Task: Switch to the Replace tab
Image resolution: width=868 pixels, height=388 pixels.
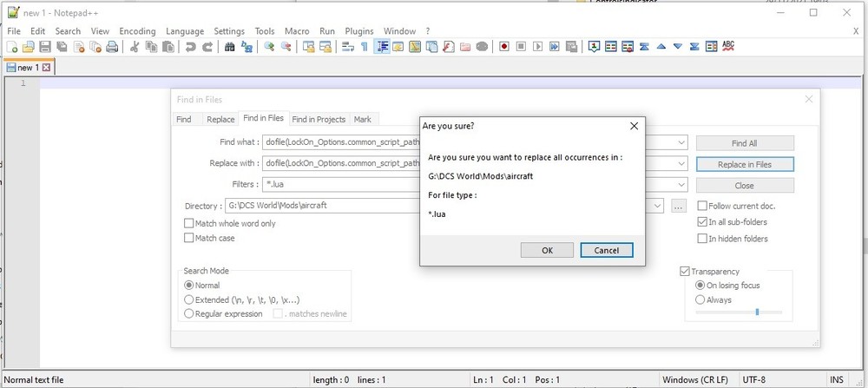Action: (220, 119)
